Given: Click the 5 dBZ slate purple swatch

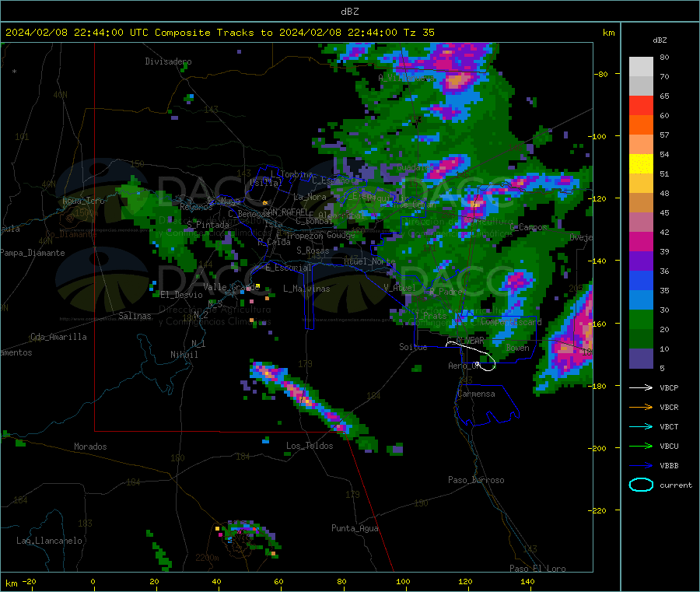Looking at the screenshot, I should [641, 359].
